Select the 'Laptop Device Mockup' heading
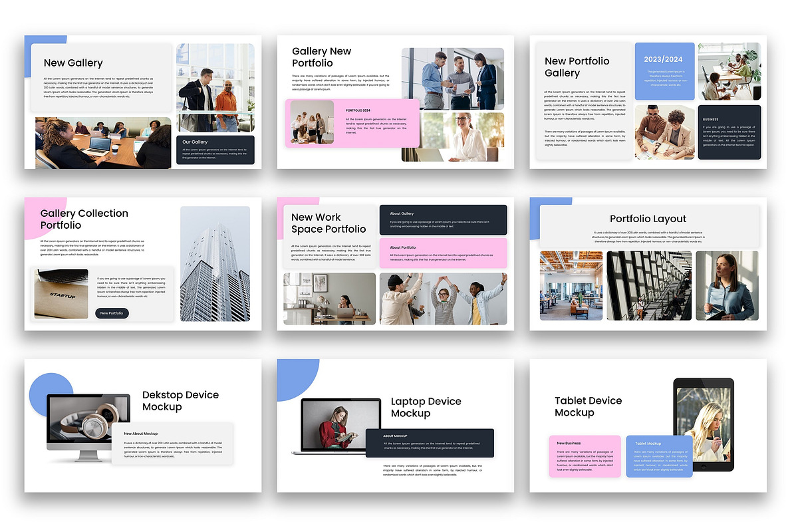The image size is (798, 532). [x=426, y=408]
